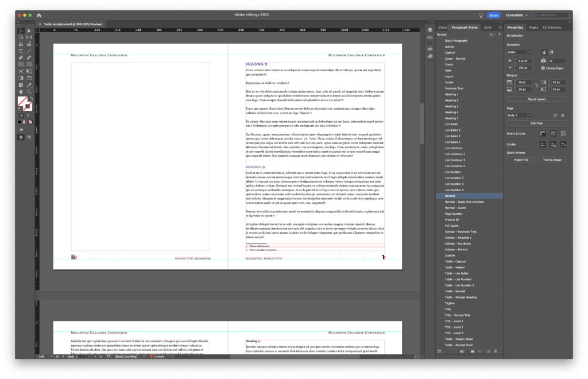Open the status bar page number dropdown
588x379 pixels.
88,357
